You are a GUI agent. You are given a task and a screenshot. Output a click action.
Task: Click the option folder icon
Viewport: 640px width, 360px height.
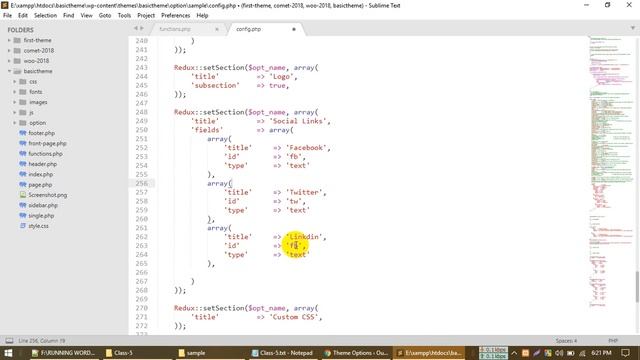click(23, 123)
